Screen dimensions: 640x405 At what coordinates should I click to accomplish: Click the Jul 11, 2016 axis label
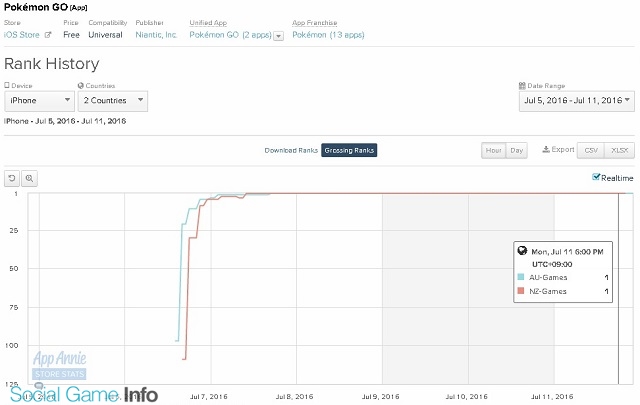click(x=552, y=396)
